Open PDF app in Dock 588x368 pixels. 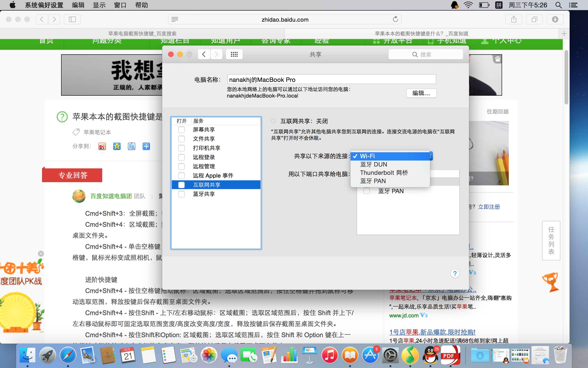tap(450, 355)
